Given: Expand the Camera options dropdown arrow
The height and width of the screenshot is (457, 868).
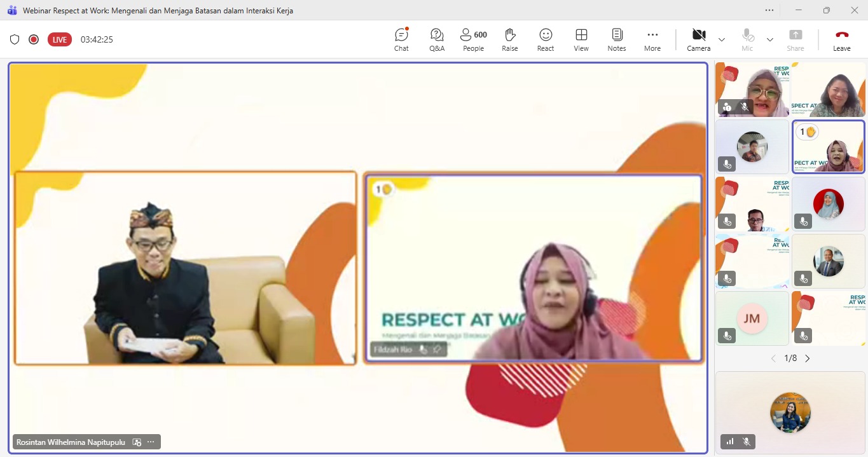Looking at the screenshot, I should click(721, 39).
